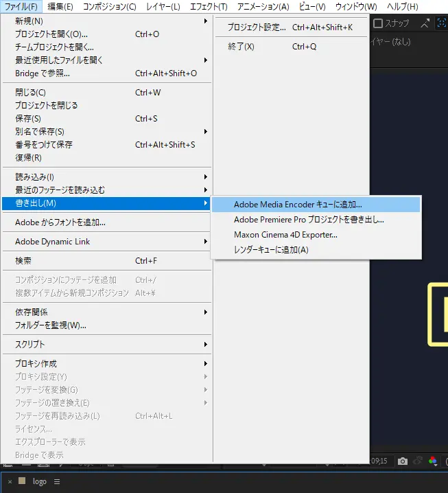The width and height of the screenshot is (448, 493).
Task: Select レンダーキューに追加(A)
Action: tap(316, 250)
